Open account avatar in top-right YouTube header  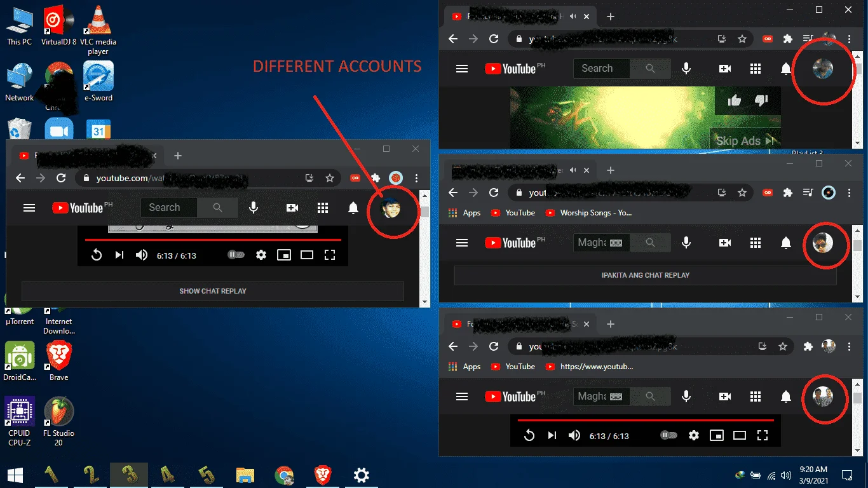coord(823,69)
